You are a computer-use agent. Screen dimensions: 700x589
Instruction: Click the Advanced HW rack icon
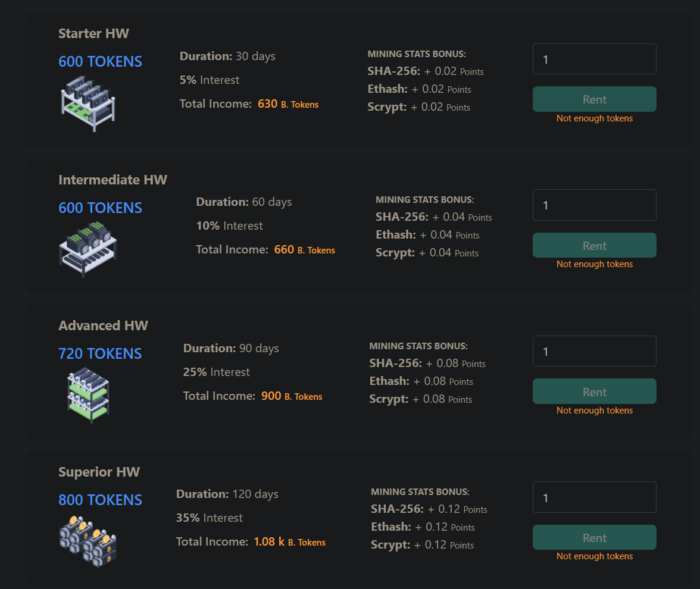pos(88,394)
